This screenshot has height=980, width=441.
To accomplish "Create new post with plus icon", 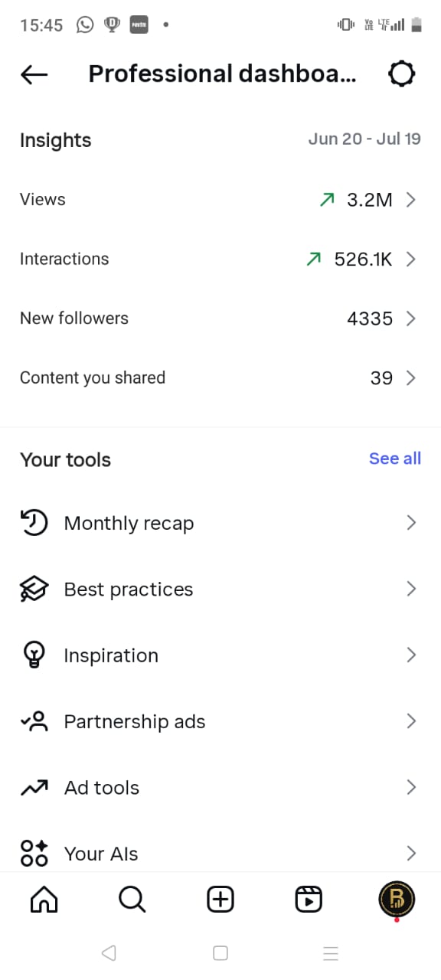I will pyautogui.click(x=220, y=900).
